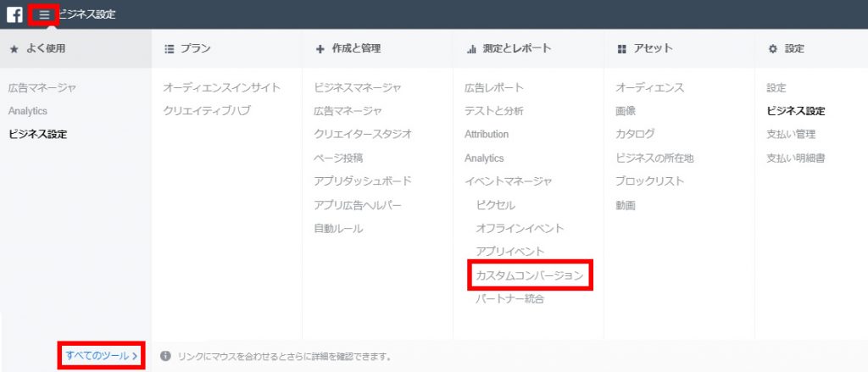Open カタログ

click(x=635, y=134)
